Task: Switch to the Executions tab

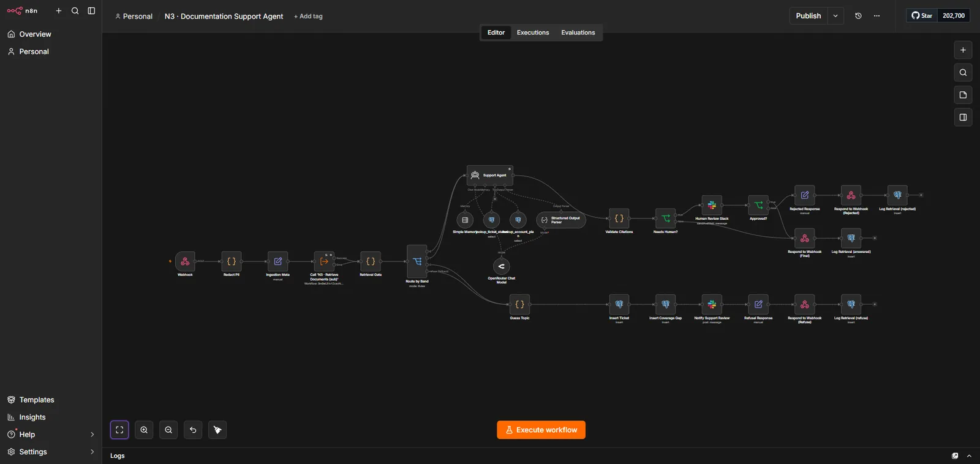Action: [x=533, y=32]
